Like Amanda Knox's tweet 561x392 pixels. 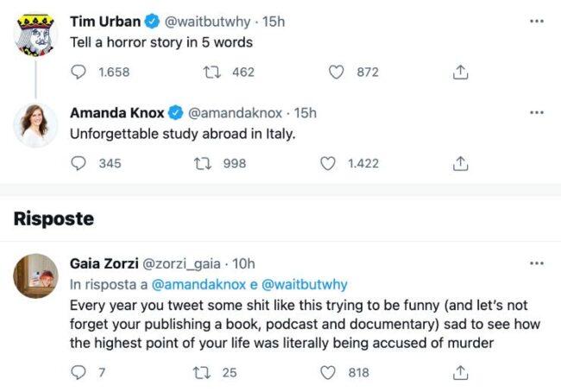tap(328, 163)
